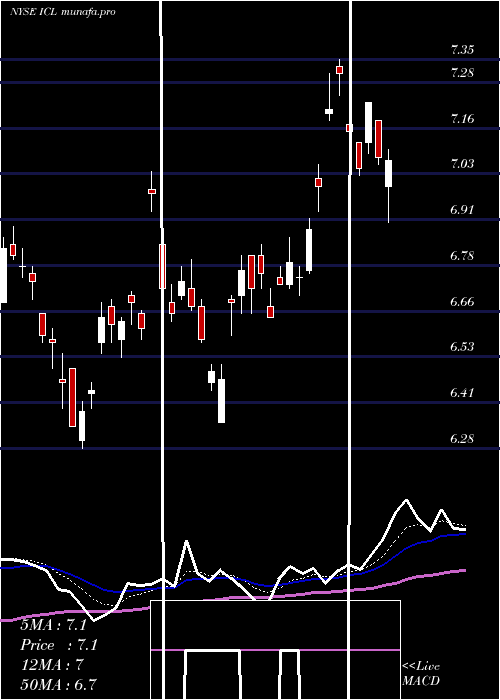Viewport: 500px width, 700px height.
Task: Click the 7.03 price level label
Action: coord(462,164)
